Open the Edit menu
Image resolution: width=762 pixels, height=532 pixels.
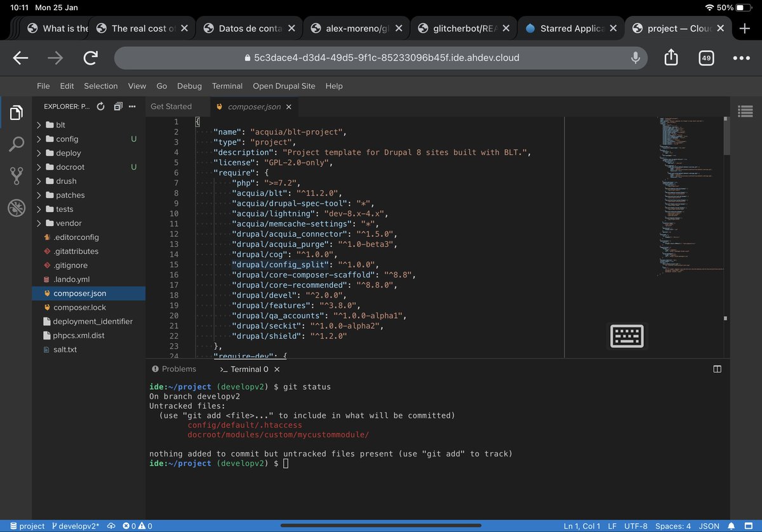pyautogui.click(x=67, y=86)
